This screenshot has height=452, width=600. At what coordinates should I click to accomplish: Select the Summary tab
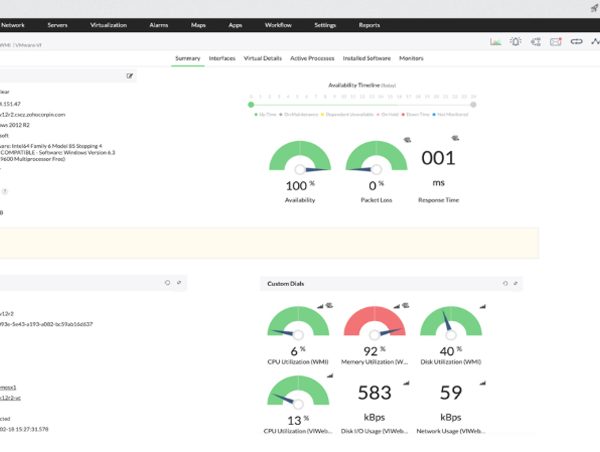[x=188, y=58]
